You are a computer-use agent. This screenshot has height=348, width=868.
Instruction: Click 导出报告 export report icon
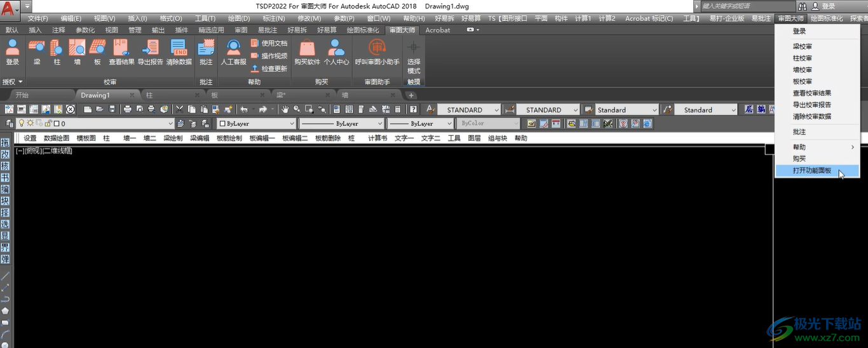[150, 52]
